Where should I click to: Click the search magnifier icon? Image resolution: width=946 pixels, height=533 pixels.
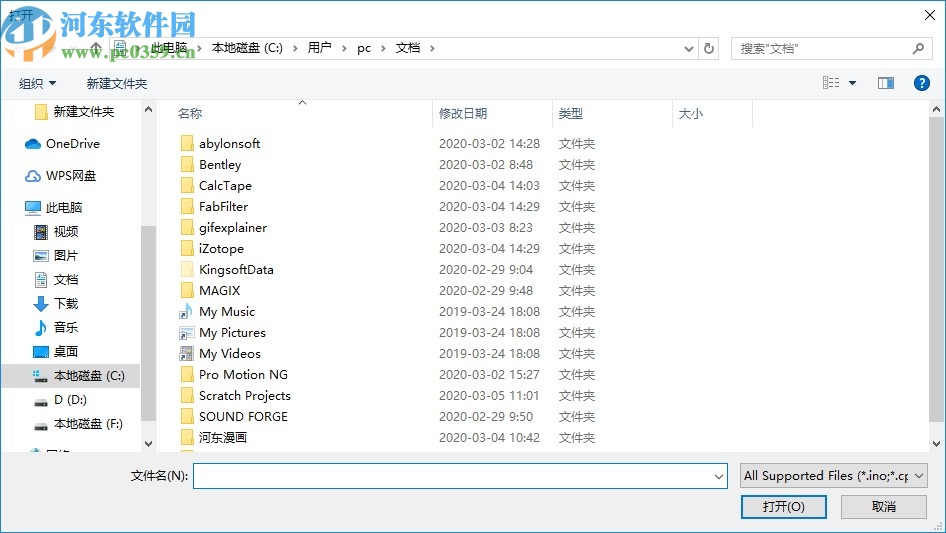pos(918,48)
